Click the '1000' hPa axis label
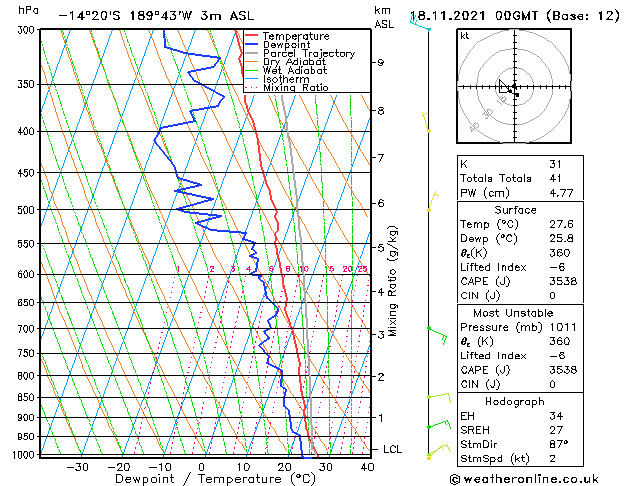Viewport: 629px width, 486px height. click(23, 455)
